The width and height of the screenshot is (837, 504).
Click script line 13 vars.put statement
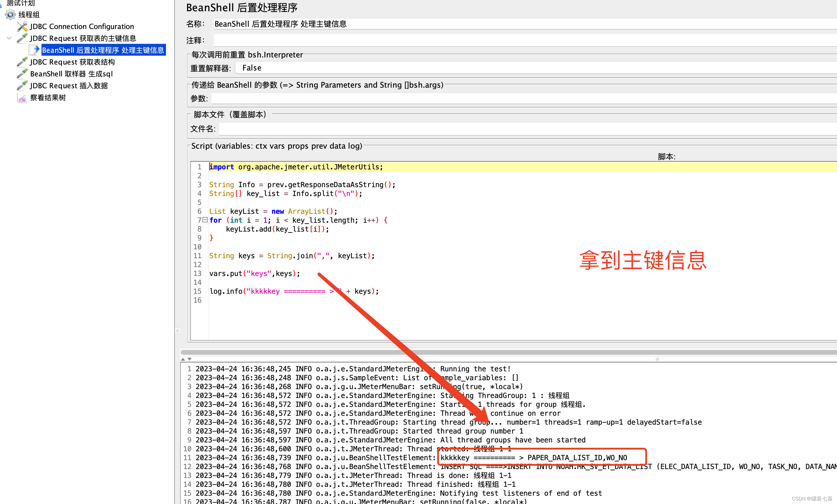pos(254,274)
